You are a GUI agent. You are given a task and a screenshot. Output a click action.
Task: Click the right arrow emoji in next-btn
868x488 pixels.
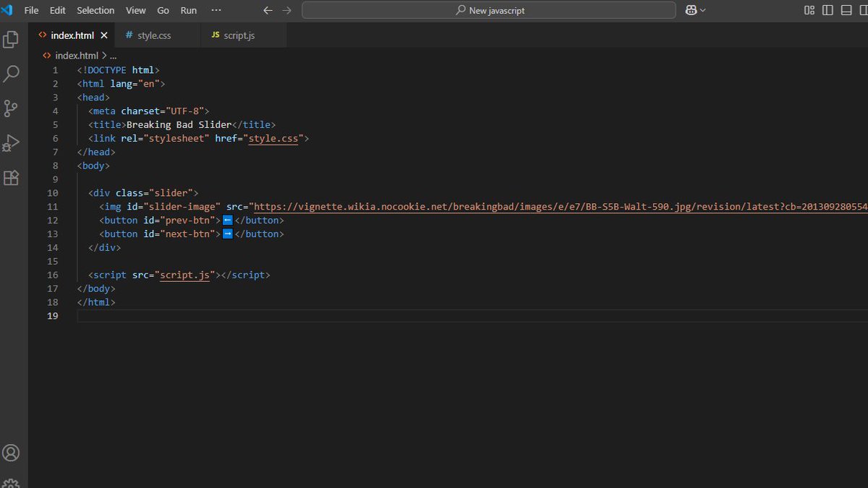(x=227, y=234)
